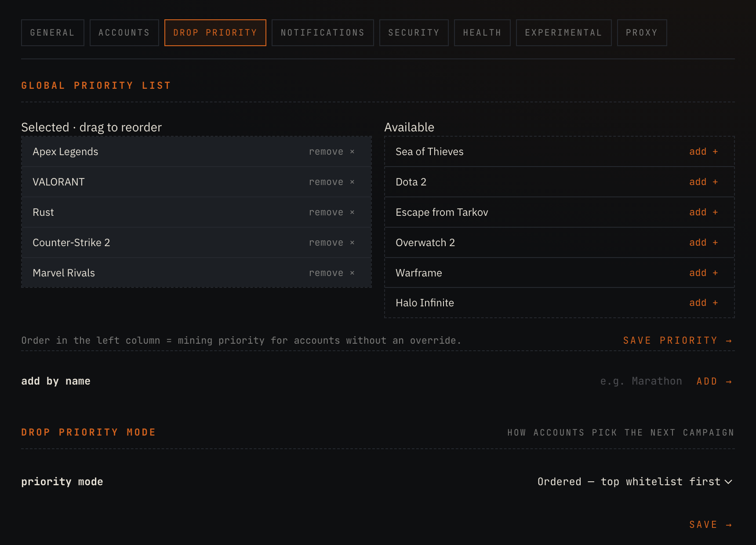Click the Warframe game name
The height and width of the screenshot is (545, 756).
pyautogui.click(x=419, y=273)
